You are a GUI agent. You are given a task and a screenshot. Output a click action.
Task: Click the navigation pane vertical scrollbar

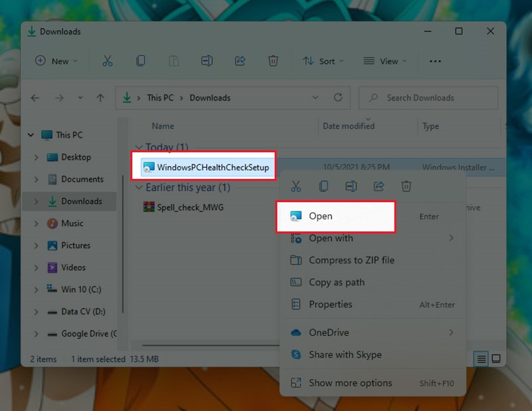pyautogui.click(x=123, y=244)
